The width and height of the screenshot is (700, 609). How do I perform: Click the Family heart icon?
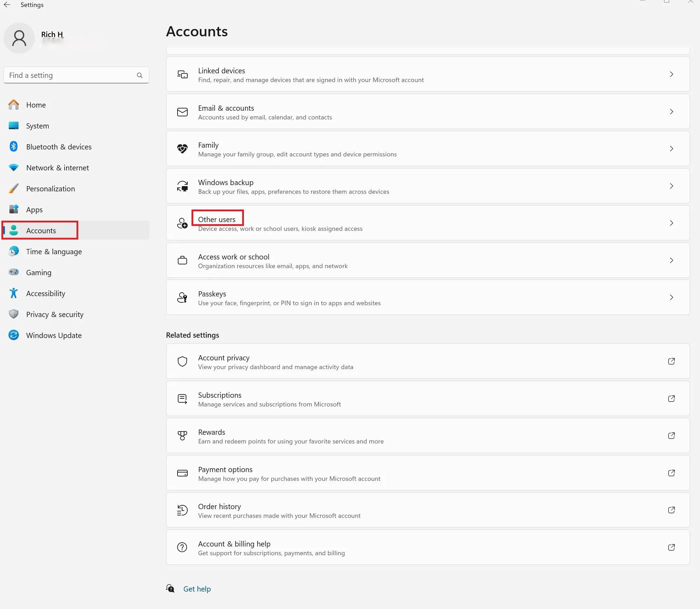point(182,149)
